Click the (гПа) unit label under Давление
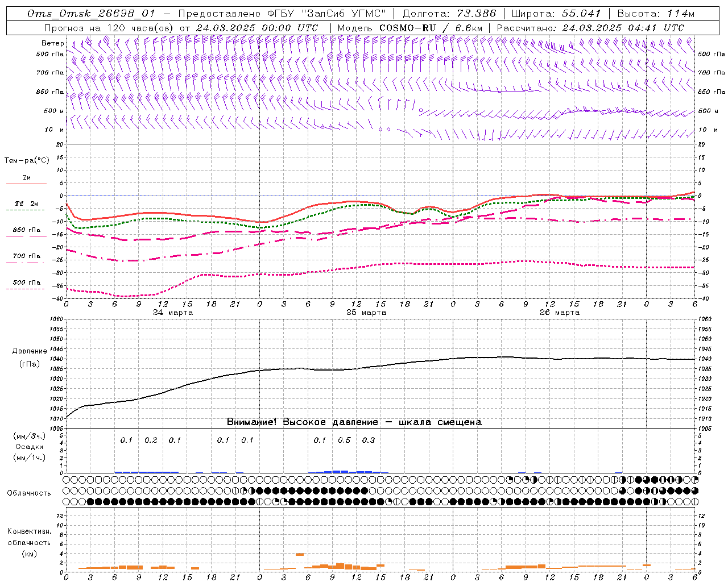Screen dimensions: 728x582 coord(30,364)
